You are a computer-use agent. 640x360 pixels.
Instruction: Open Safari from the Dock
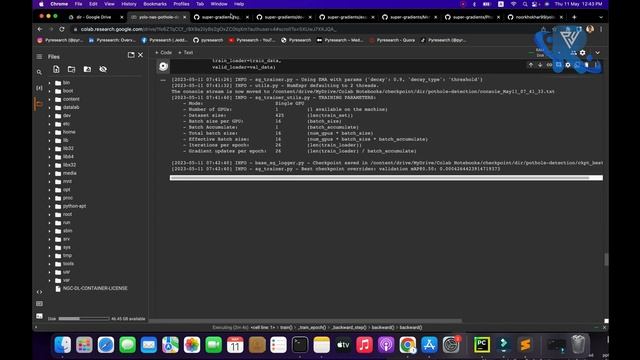[x=106, y=344]
